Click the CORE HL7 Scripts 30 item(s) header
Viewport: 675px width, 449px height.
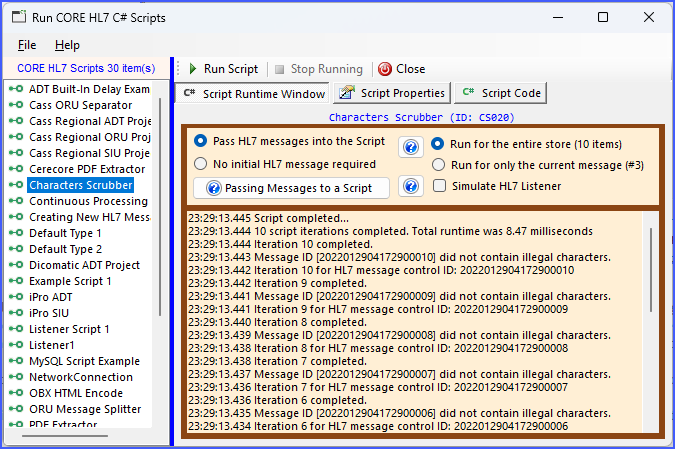point(86,68)
